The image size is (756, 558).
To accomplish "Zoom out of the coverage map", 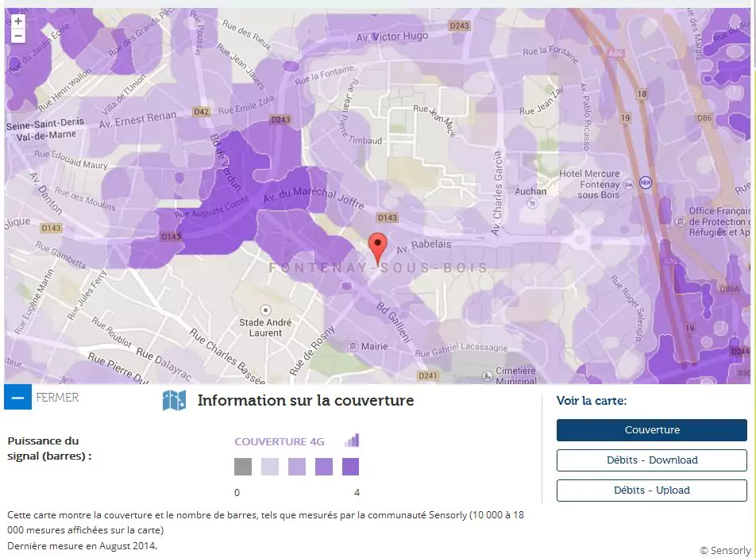I will click(x=18, y=36).
